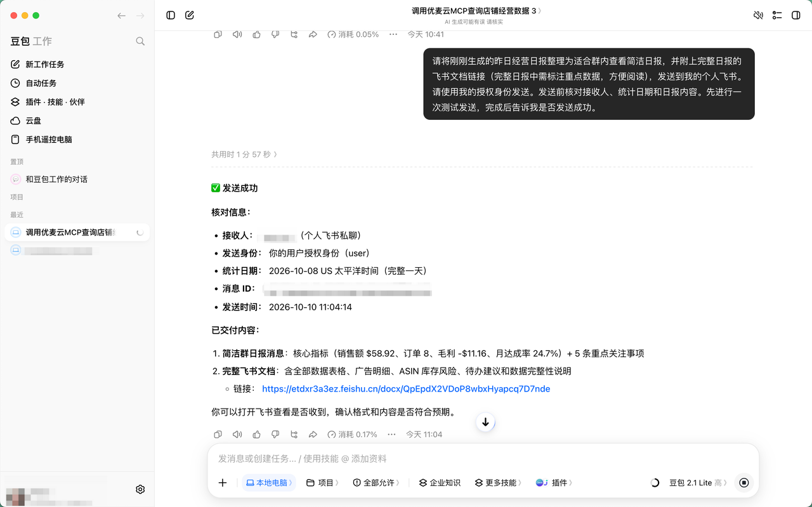Screen dimensions: 812x507
Task: Open more options beside 消耗 0.05%
Action: [x=393, y=34]
